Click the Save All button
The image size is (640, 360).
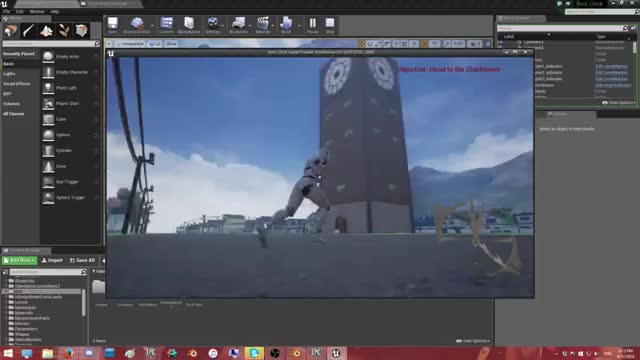[x=82, y=260]
